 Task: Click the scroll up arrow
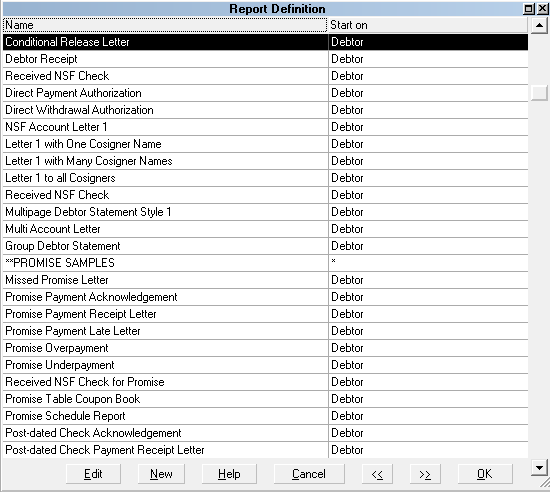pos(539,25)
